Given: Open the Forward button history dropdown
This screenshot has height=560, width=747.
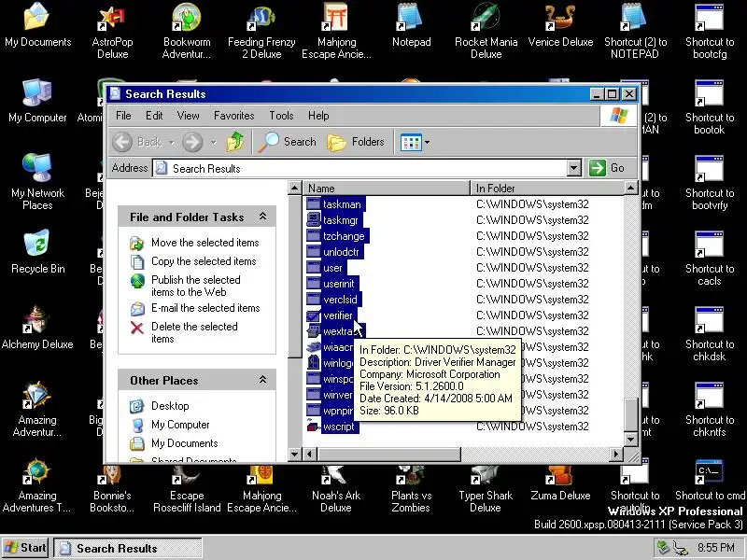Looking at the screenshot, I should coord(214,142).
